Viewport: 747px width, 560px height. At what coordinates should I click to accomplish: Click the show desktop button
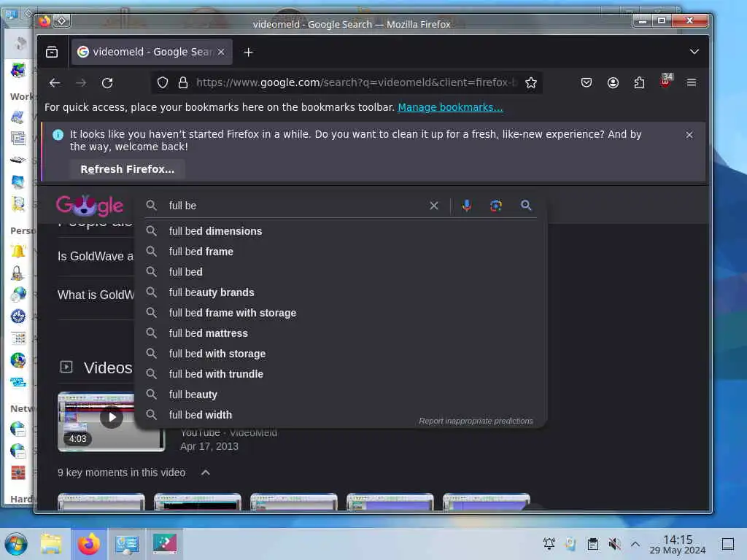[728, 544]
